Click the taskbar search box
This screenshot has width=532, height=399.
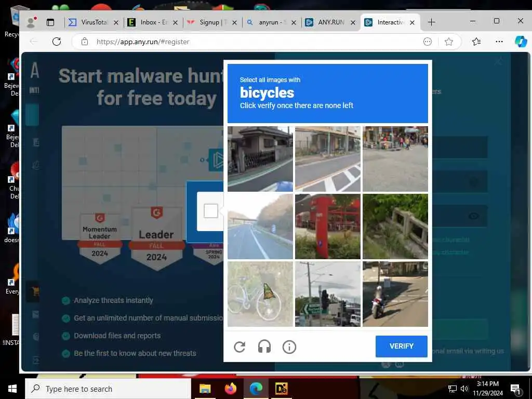tap(108, 389)
